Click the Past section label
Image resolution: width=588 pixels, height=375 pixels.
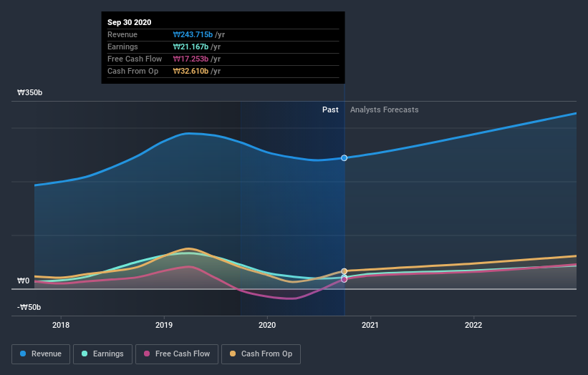pos(330,109)
